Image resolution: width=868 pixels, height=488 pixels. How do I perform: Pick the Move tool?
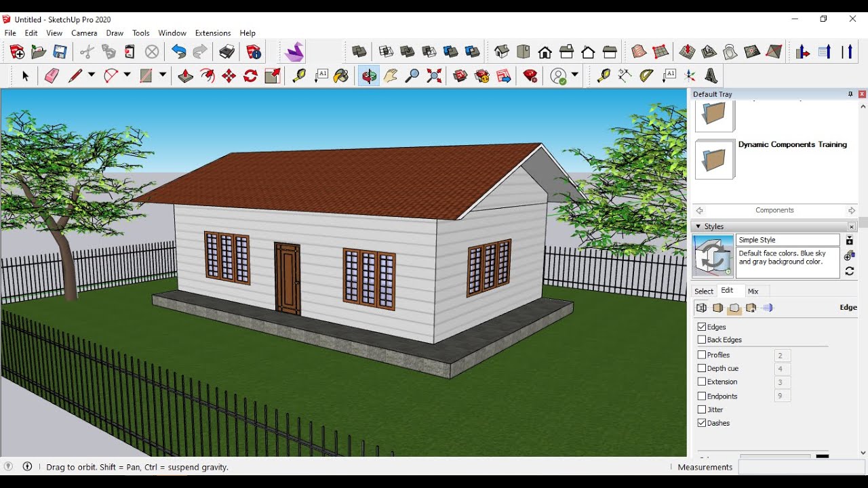tap(229, 76)
